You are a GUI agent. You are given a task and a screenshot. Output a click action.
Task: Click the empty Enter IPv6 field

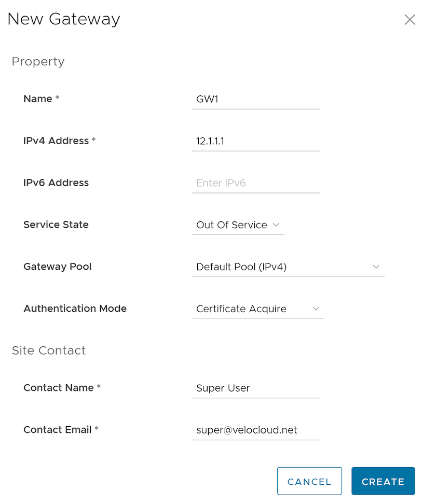coord(255,183)
